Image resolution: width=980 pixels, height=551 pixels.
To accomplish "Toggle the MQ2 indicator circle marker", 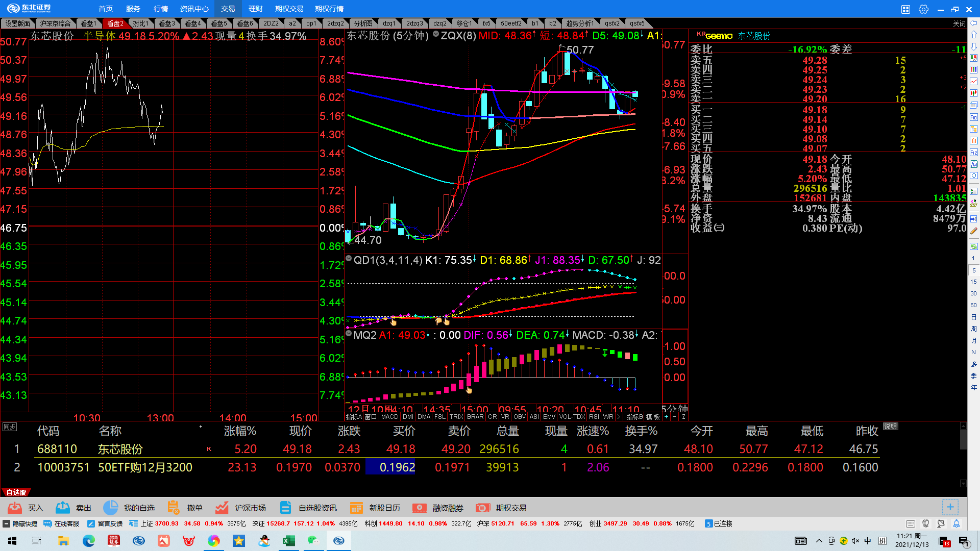I will pyautogui.click(x=349, y=334).
